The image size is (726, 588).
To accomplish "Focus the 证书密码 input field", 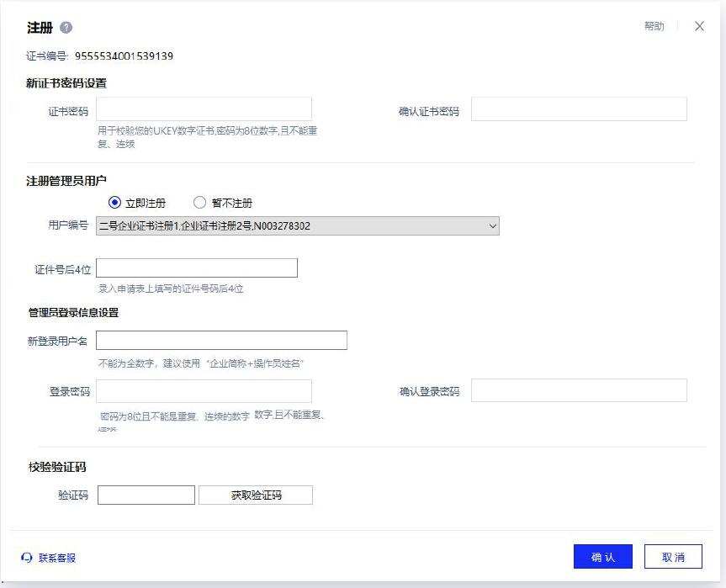I will click(x=204, y=109).
